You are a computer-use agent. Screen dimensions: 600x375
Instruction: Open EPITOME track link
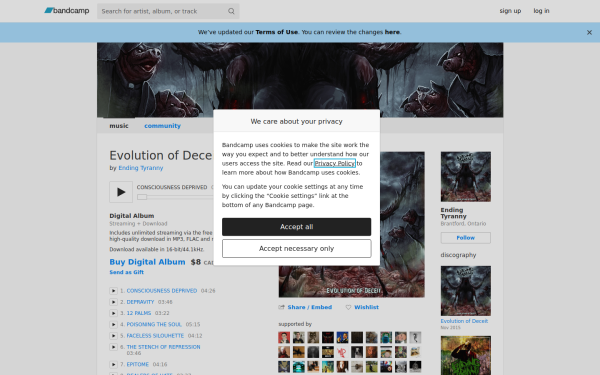click(138, 365)
